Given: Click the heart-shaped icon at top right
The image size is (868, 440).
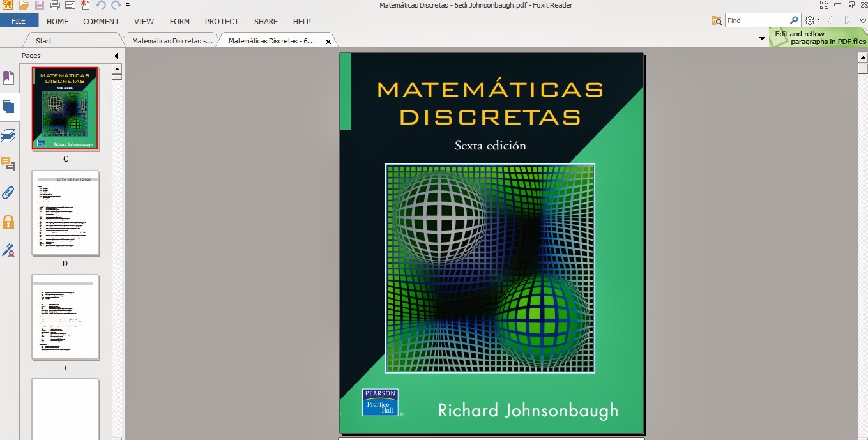Looking at the screenshot, I should point(862,20).
